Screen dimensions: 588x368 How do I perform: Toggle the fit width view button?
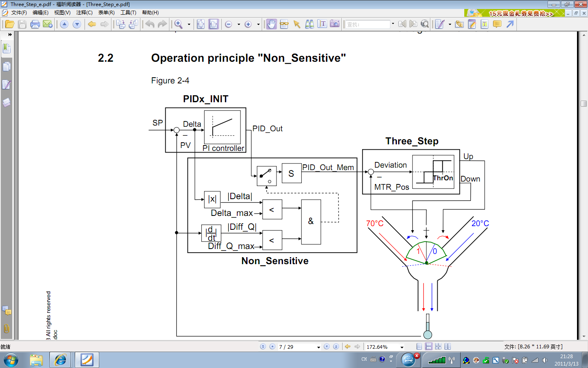tap(214, 24)
